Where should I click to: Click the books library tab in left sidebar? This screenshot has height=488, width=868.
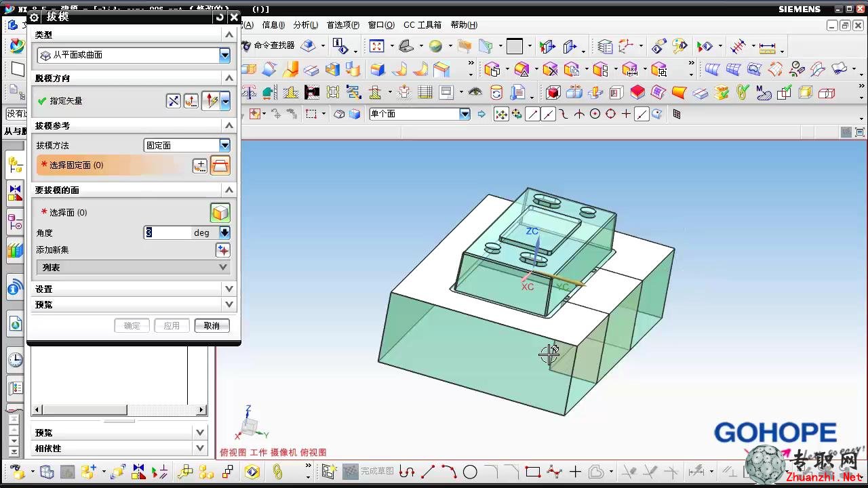pos(15,251)
